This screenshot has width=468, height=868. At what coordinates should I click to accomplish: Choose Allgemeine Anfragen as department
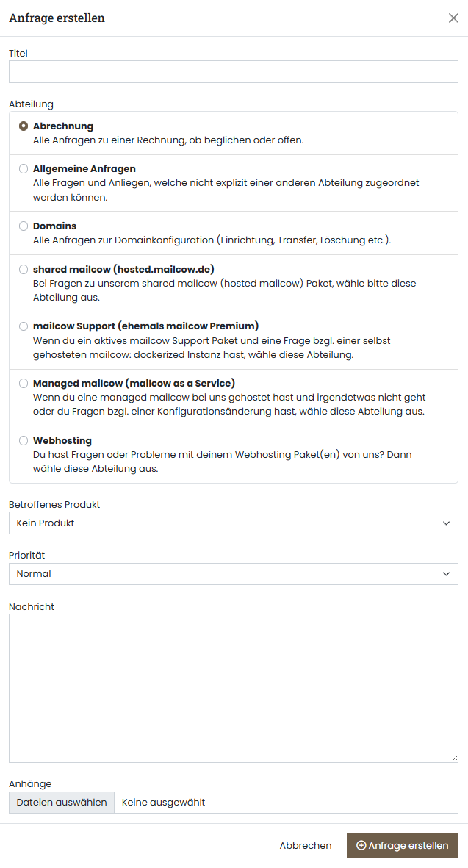point(23,168)
